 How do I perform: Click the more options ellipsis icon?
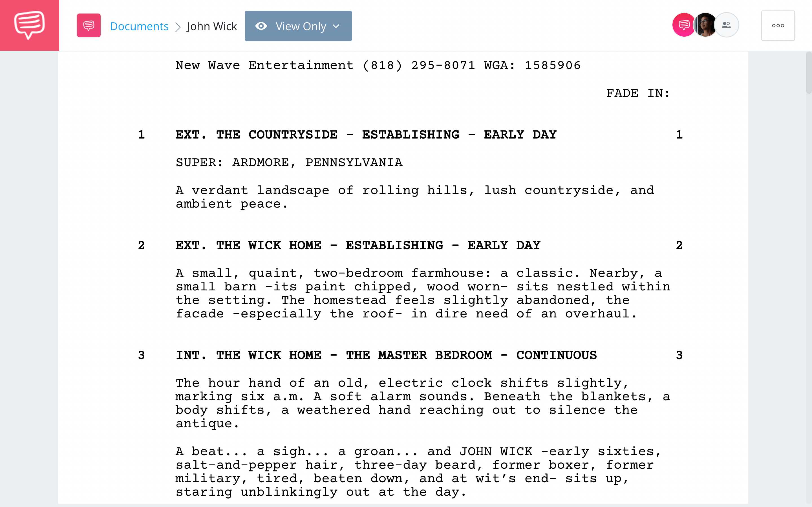[x=778, y=26]
